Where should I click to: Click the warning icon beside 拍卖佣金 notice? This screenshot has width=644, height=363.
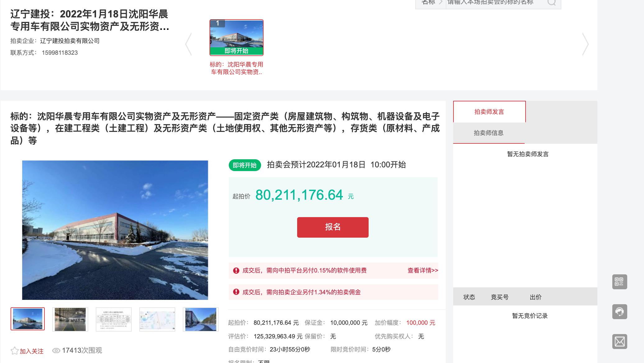(236, 292)
